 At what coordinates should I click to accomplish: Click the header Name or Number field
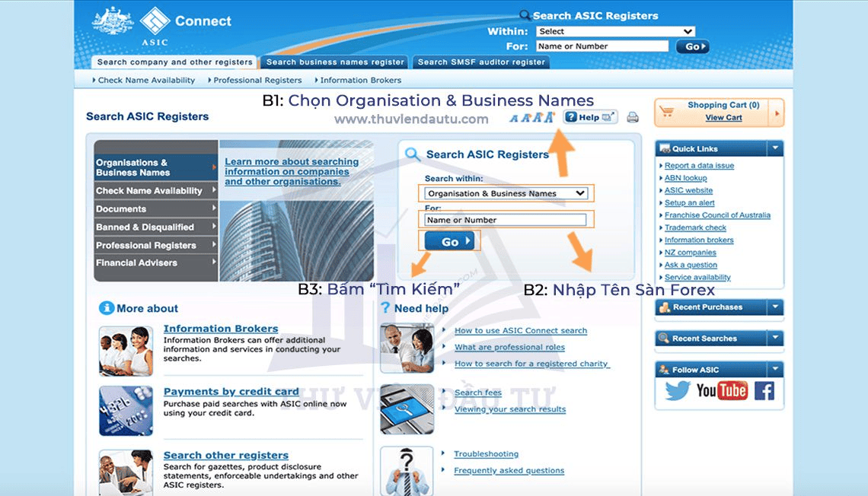point(602,46)
